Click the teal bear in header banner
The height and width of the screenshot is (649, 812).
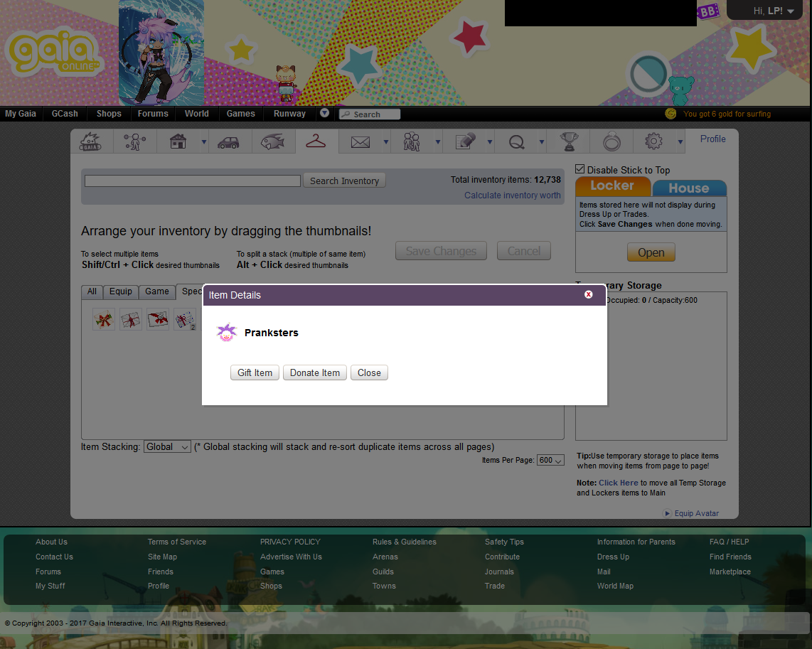(680, 90)
